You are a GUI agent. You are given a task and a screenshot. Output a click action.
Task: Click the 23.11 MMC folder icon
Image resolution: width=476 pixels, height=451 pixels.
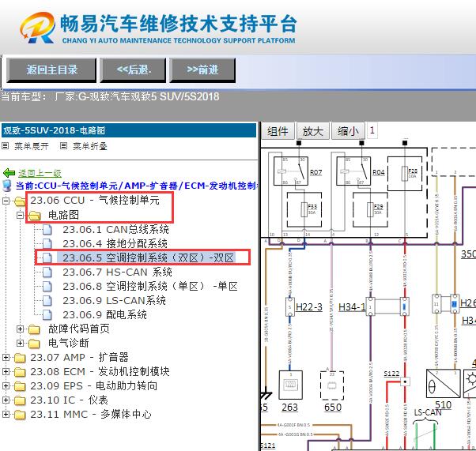point(20,415)
